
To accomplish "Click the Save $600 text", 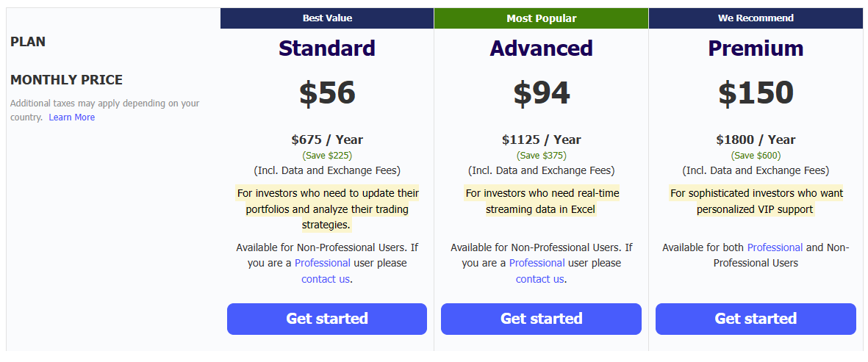I will click(x=756, y=156).
